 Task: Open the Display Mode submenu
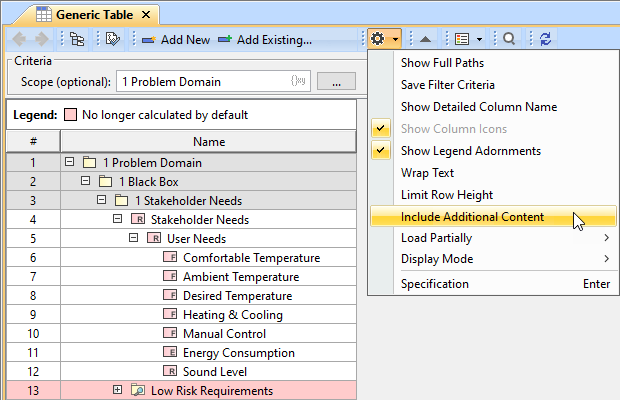pyautogui.click(x=437, y=259)
